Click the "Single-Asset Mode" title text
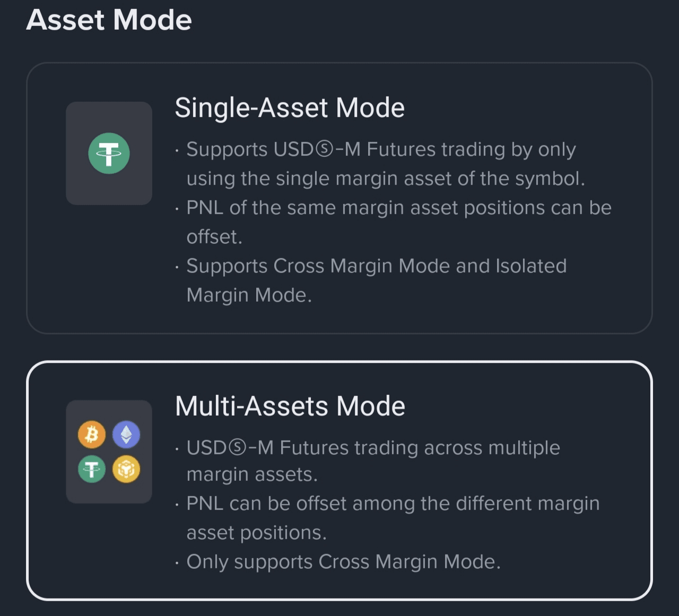679x616 pixels. (x=290, y=108)
